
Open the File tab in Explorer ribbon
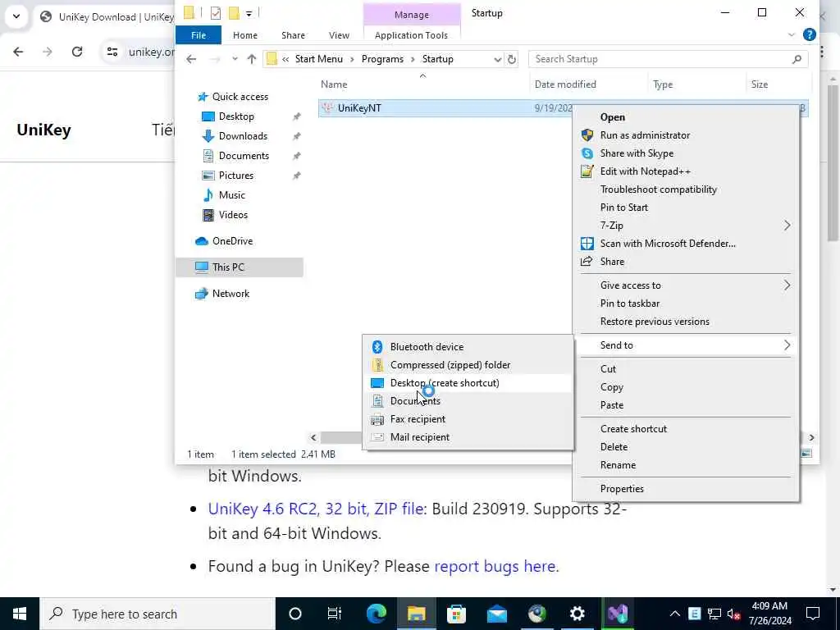(x=199, y=35)
